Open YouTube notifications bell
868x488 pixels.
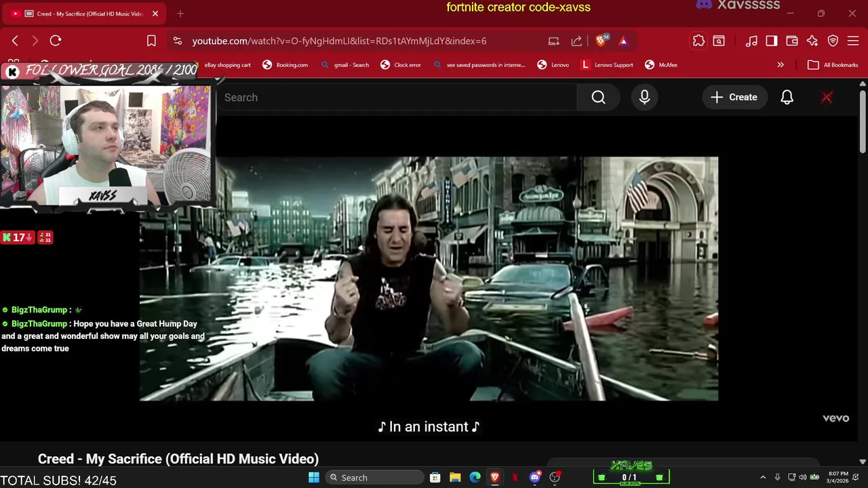point(787,97)
